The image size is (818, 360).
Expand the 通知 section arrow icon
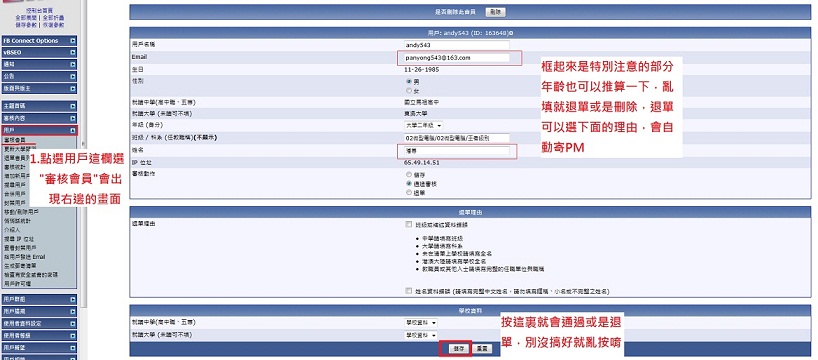(73, 65)
